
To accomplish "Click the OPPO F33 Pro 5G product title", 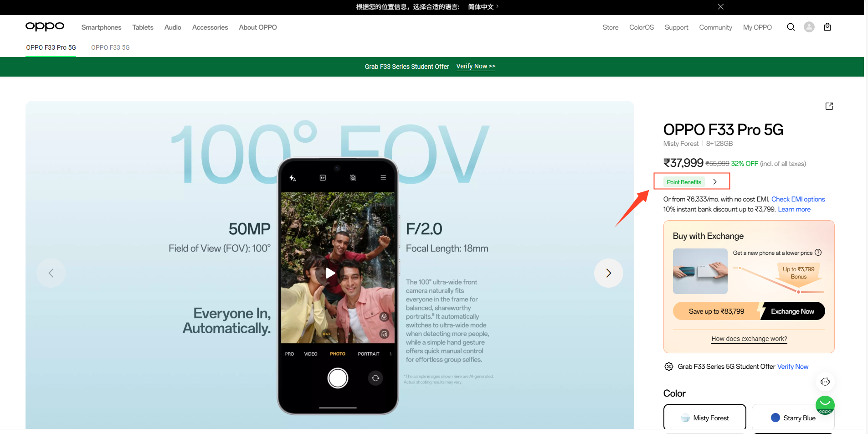I will click(724, 129).
